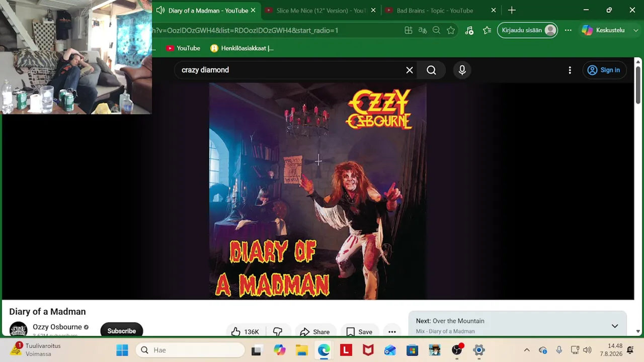The image size is (644, 362).
Task: Save the video to a playlist
Action: (x=360, y=332)
